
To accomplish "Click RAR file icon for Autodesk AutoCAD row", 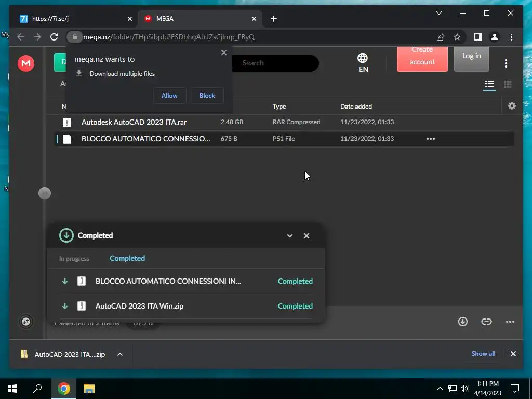I will pyautogui.click(x=67, y=122).
